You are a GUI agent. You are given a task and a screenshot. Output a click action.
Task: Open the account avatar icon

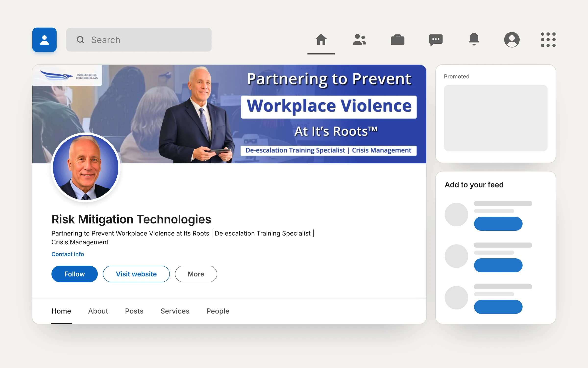512,40
